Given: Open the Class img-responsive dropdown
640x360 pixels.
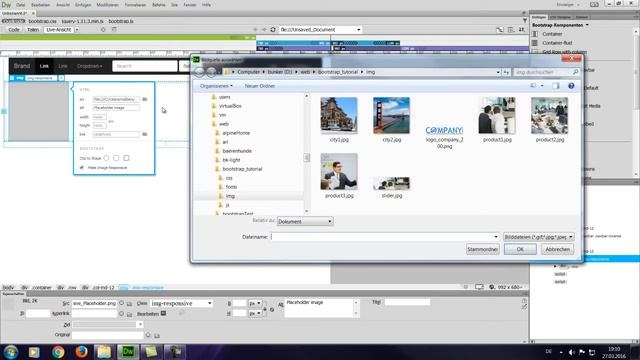Looking at the screenshot, I should coord(181,303).
